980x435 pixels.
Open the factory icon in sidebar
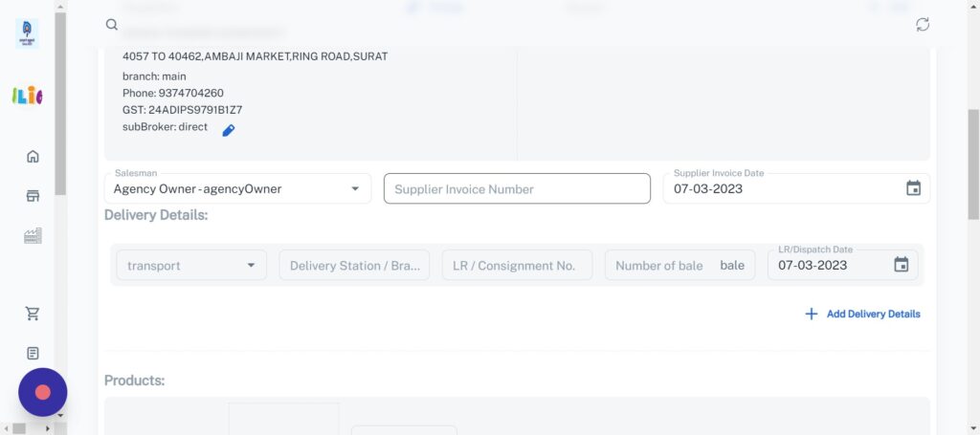click(x=33, y=236)
